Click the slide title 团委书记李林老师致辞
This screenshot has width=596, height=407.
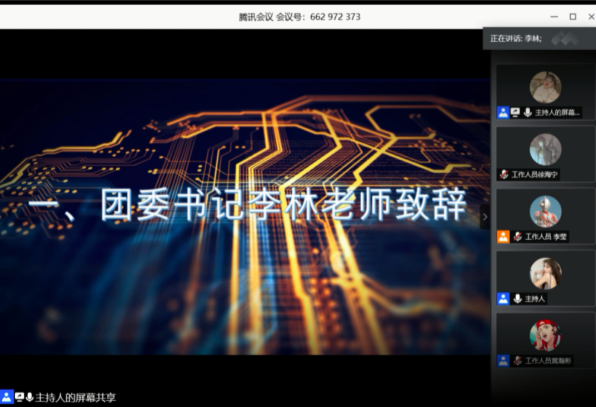tap(284, 204)
